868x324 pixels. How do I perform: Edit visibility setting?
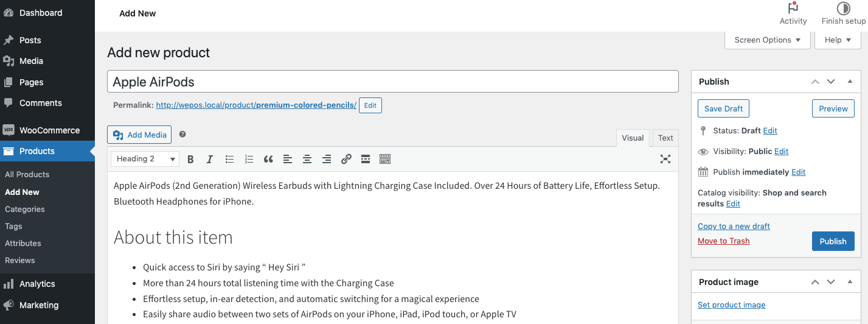click(781, 151)
